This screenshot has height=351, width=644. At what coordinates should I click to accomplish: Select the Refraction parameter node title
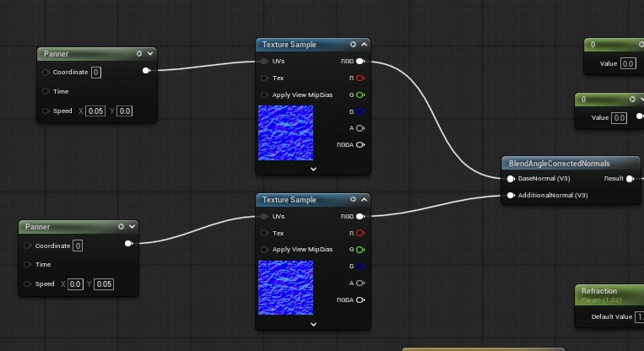(x=599, y=291)
